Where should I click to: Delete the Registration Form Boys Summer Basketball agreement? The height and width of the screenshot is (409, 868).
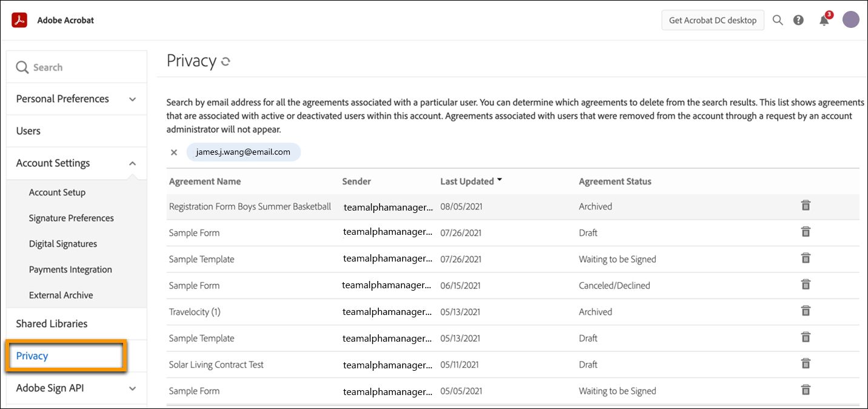[x=806, y=206]
